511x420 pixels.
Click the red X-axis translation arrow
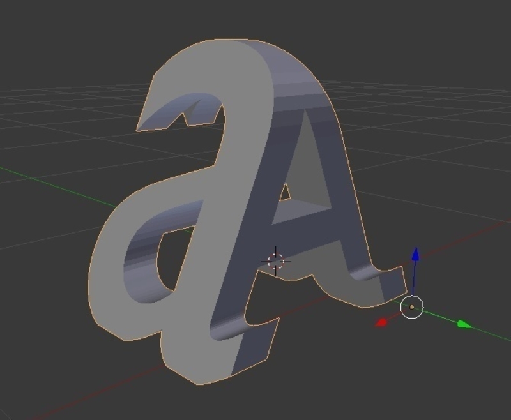(x=382, y=321)
